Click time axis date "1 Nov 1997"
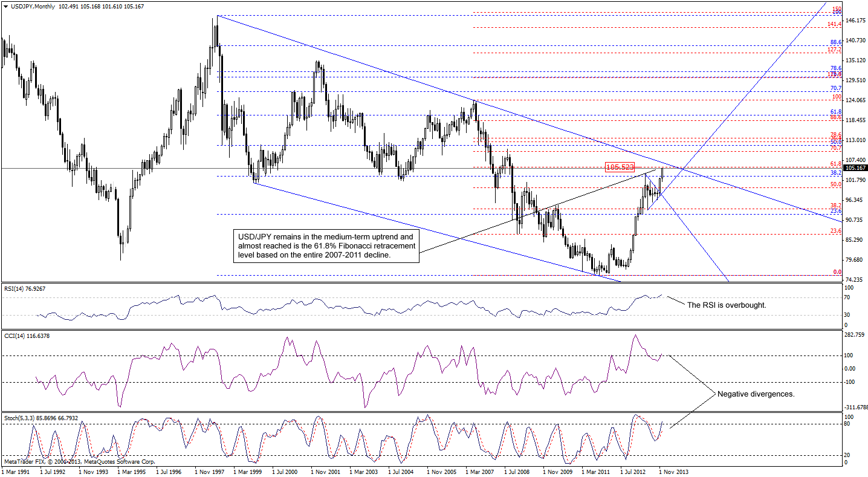This screenshot has width=868, height=477. point(209,471)
